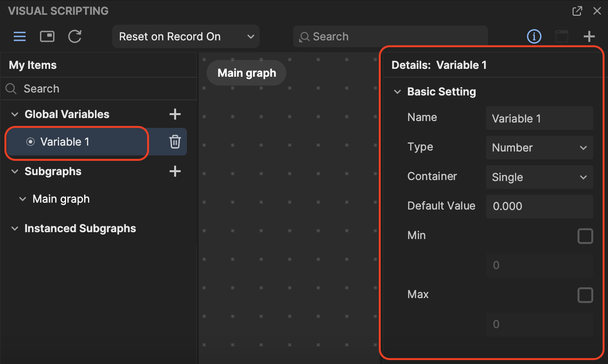Add a new global variable

pyautogui.click(x=175, y=114)
